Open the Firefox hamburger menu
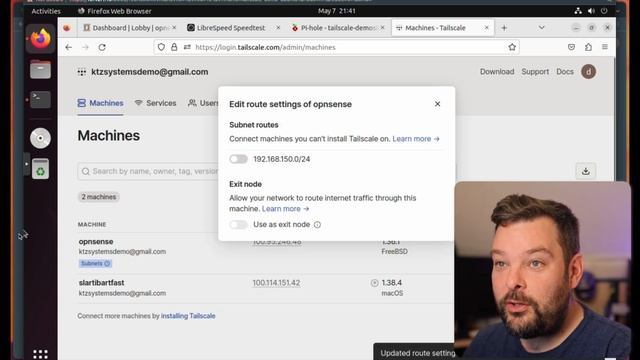The image size is (640, 360). tap(605, 47)
